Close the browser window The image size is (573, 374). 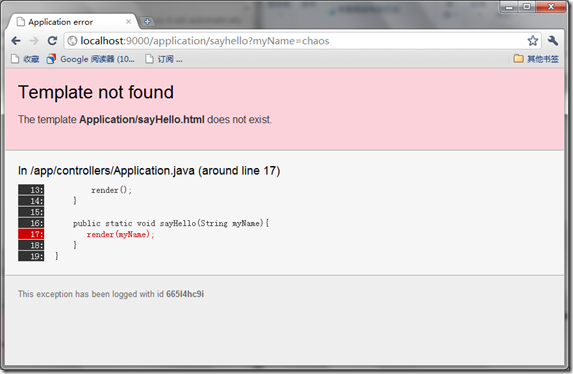[x=551, y=7]
